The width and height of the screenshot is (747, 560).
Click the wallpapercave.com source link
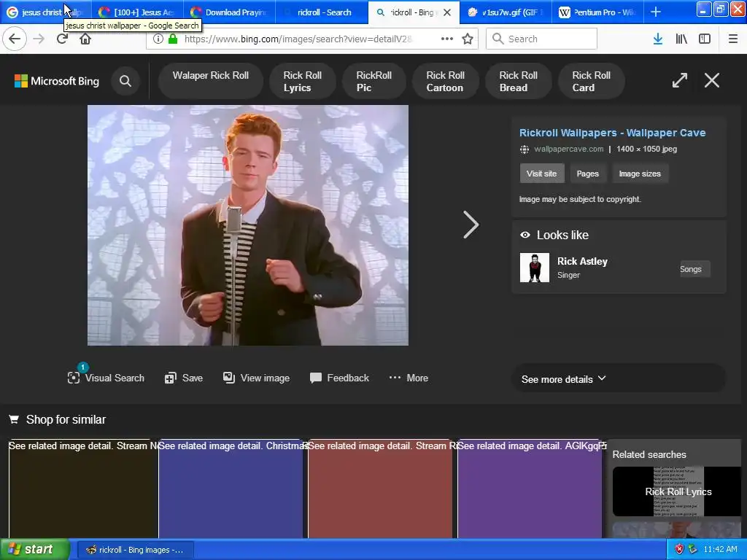[x=568, y=149]
